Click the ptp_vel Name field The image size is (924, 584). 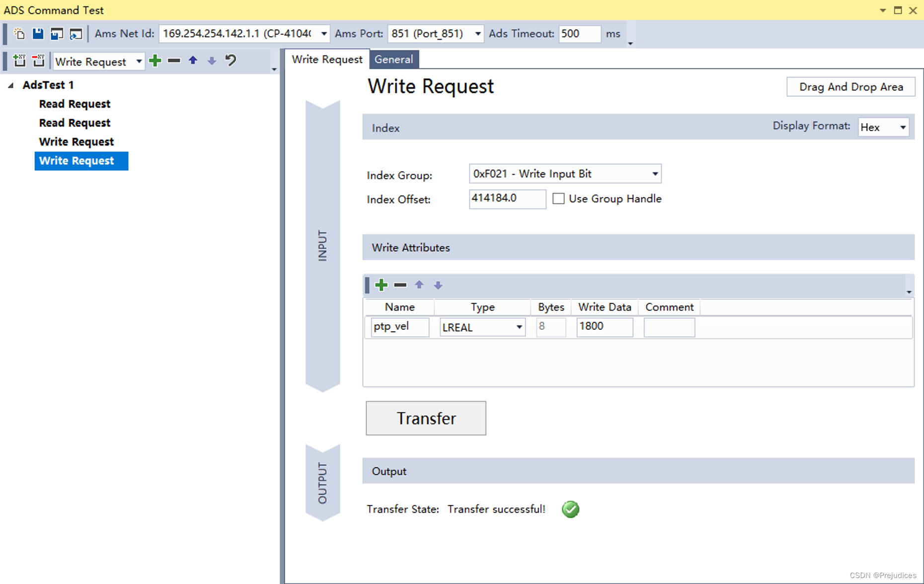pyautogui.click(x=400, y=327)
